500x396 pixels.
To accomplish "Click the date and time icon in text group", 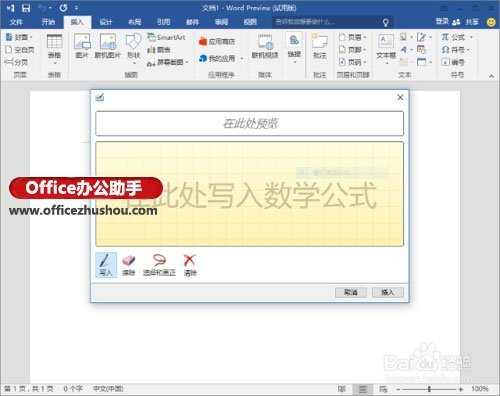I will point(421,50).
